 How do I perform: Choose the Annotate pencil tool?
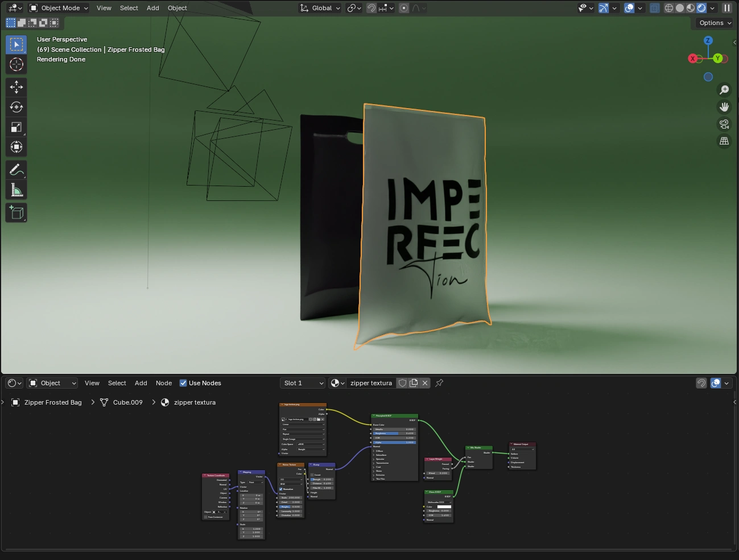pos(16,170)
